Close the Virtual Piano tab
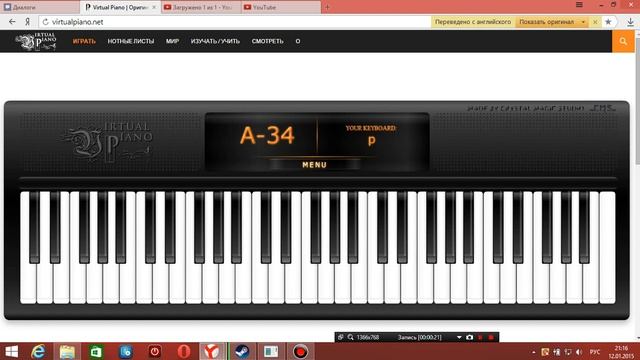 click(154, 7)
